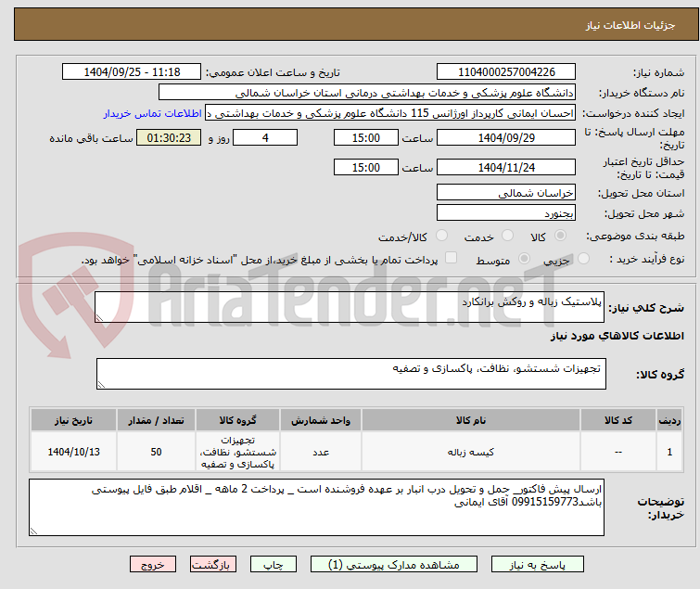
Task: Click the کد کالا column header
Action: click(x=617, y=420)
